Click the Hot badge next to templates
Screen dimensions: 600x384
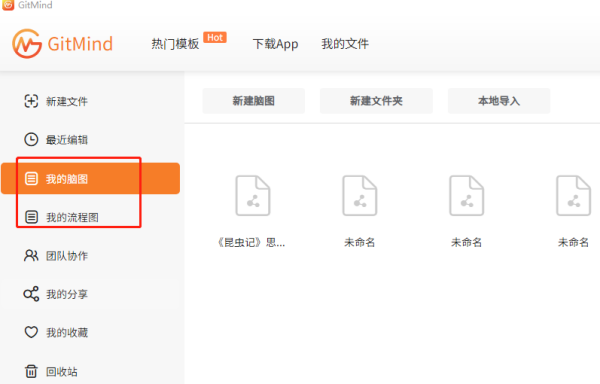click(215, 37)
